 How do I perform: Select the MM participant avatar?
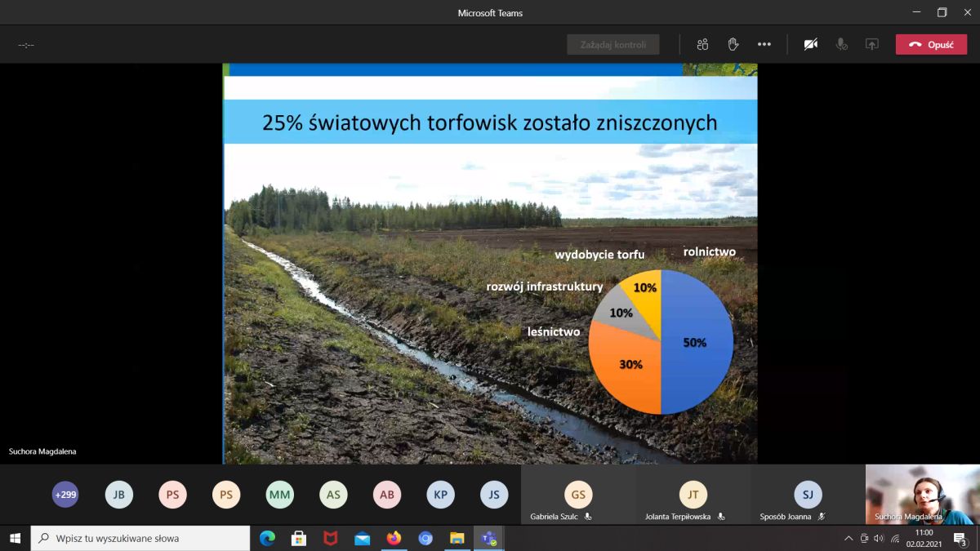pos(279,494)
